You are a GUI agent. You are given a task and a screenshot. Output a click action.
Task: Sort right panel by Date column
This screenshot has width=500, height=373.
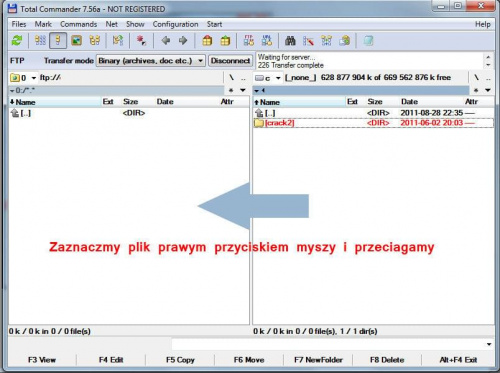coord(431,102)
